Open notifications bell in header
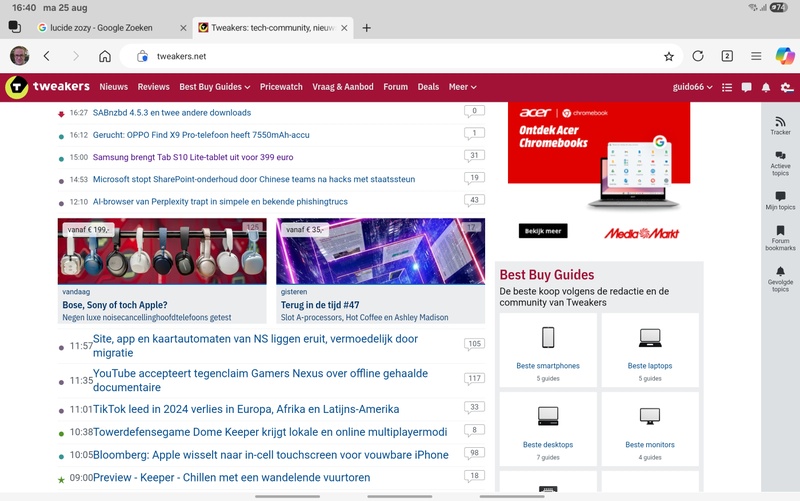This screenshot has width=800, height=501. point(766,87)
